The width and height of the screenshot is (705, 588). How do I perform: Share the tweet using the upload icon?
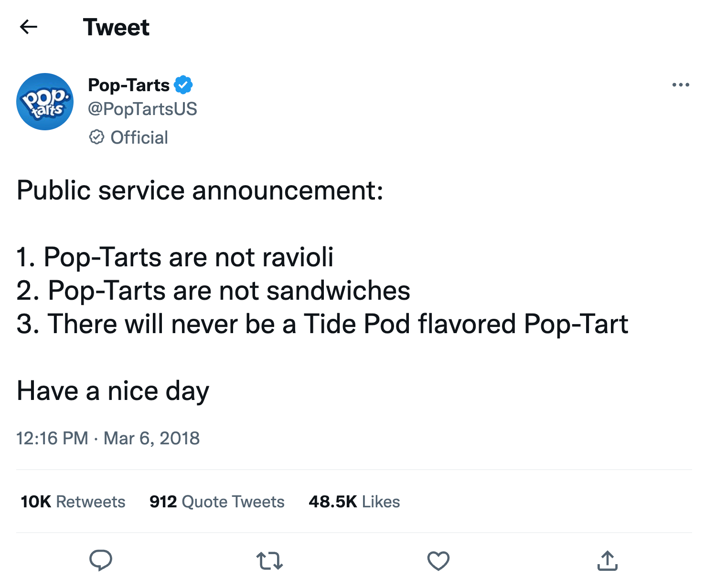point(607,560)
